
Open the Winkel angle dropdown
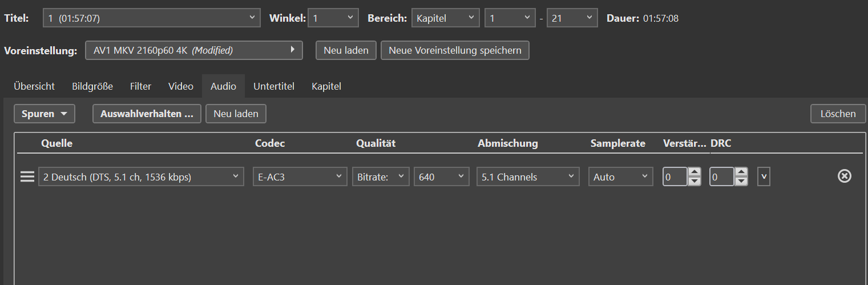click(333, 18)
